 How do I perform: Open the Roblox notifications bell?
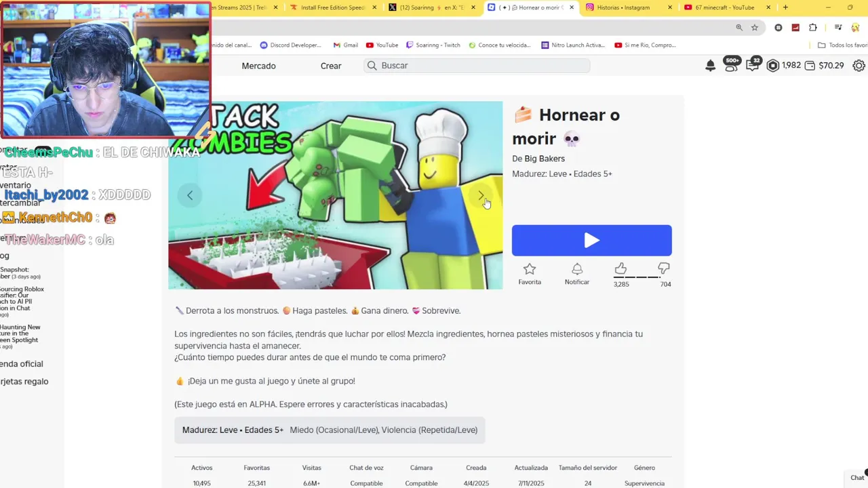[711, 66]
